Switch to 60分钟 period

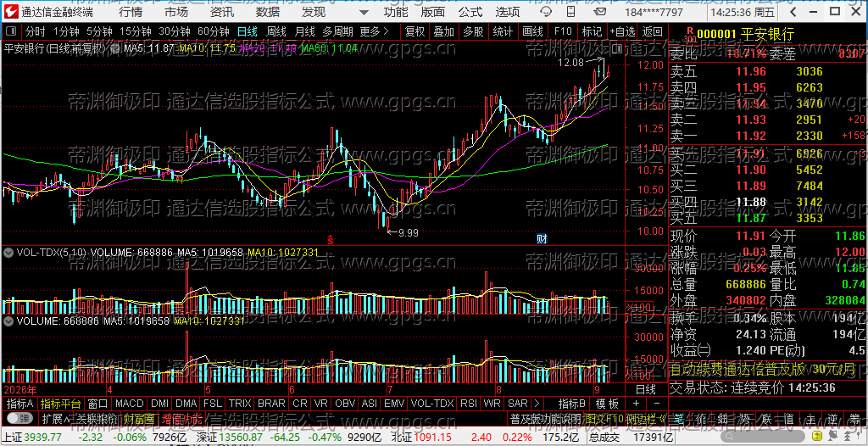(x=213, y=32)
